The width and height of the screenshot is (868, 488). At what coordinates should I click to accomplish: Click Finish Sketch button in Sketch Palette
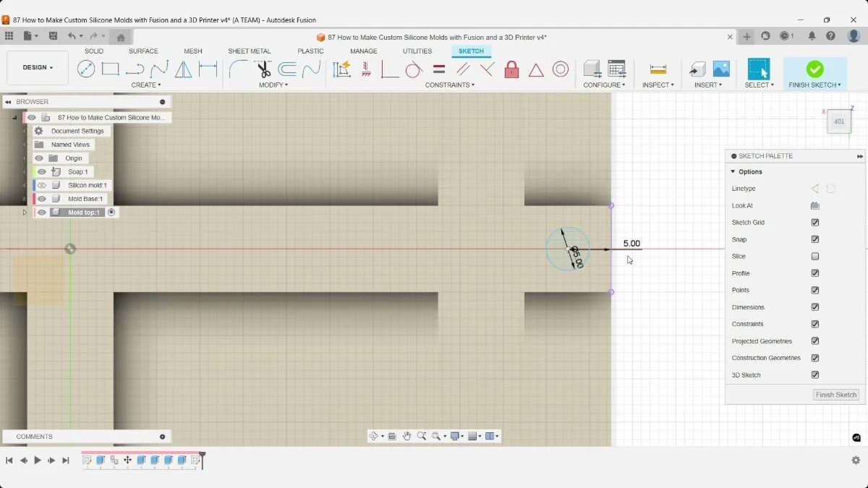point(836,395)
